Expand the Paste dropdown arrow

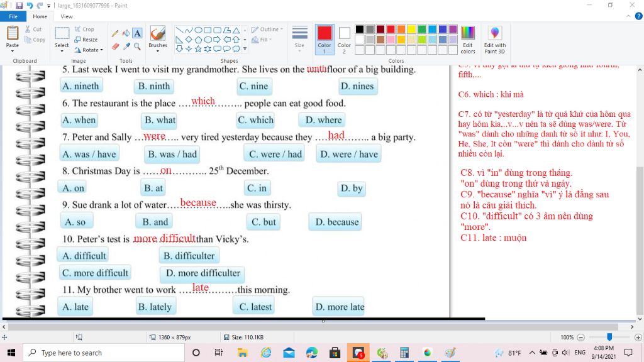click(x=13, y=50)
